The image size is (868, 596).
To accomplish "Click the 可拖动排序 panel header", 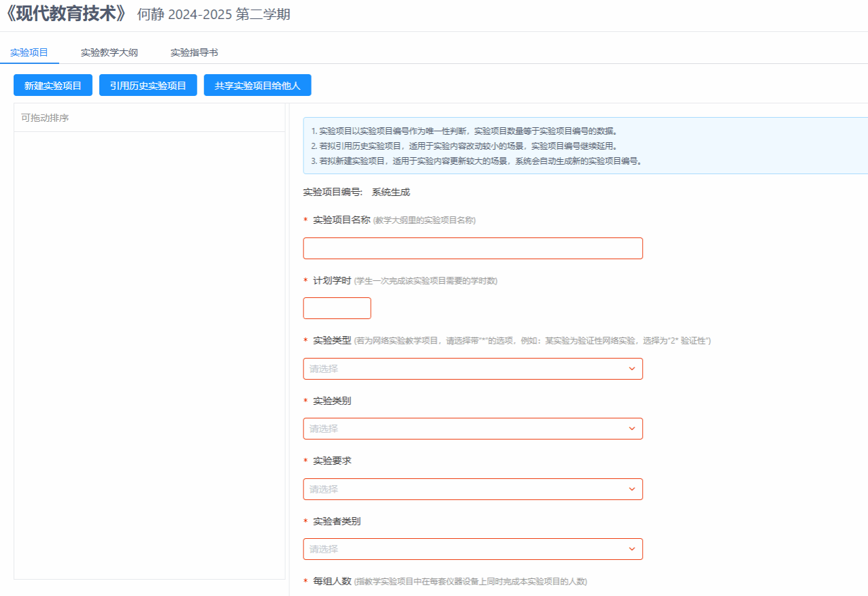I will (45, 118).
